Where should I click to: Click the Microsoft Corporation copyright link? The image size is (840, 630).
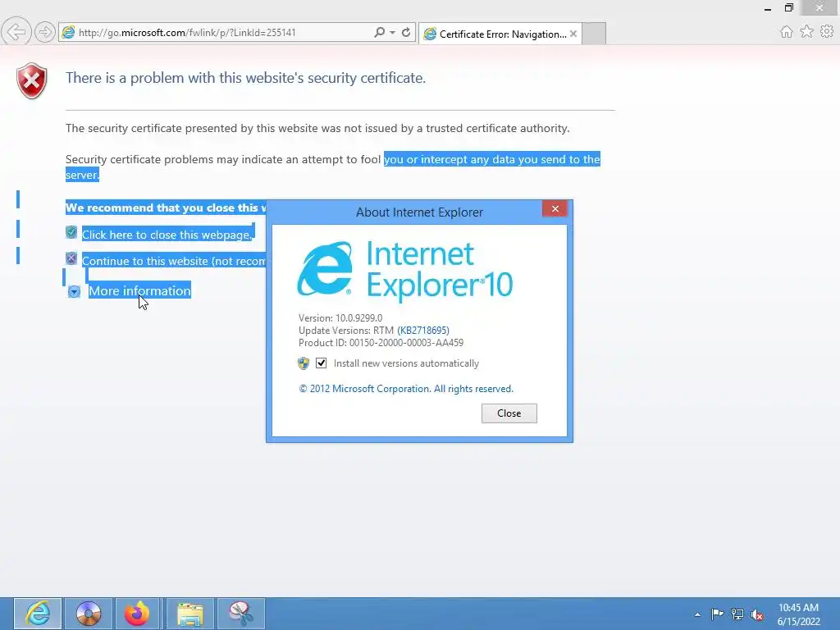pyautogui.click(x=405, y=389)
